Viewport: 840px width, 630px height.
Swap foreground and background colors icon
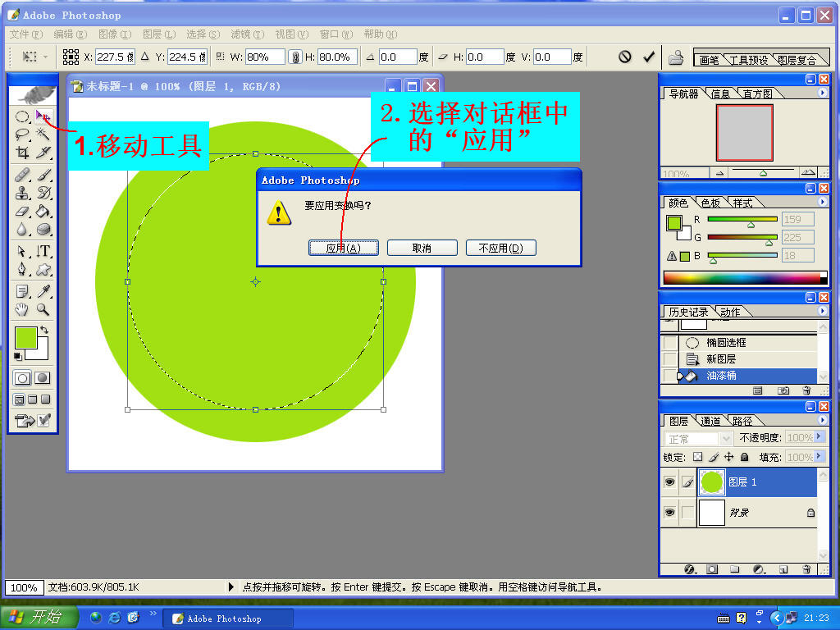tap(44, 330)
